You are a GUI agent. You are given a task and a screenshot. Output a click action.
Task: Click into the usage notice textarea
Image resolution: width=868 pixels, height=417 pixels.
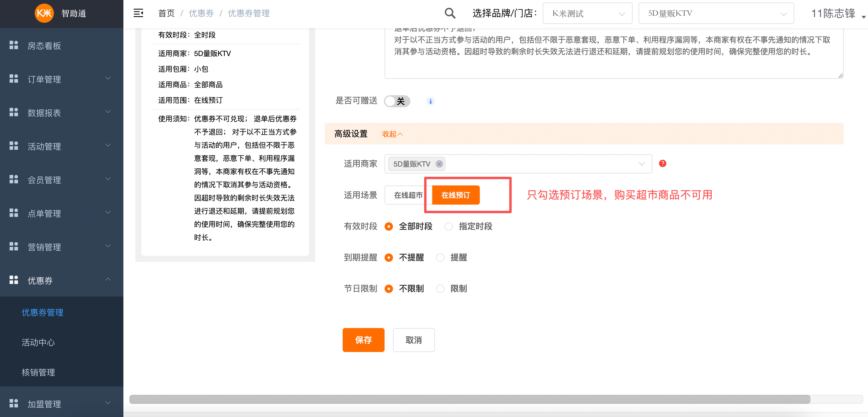[614, 53]
